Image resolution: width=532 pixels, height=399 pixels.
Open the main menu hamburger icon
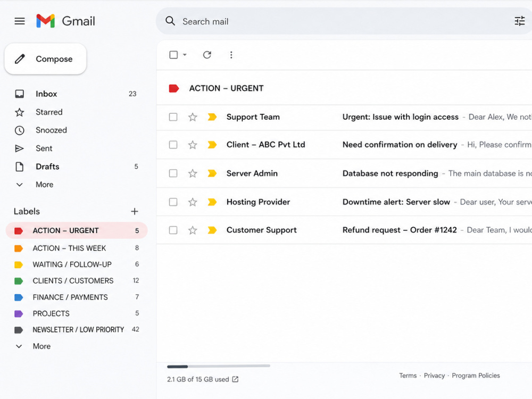click(x=20, y=21)
